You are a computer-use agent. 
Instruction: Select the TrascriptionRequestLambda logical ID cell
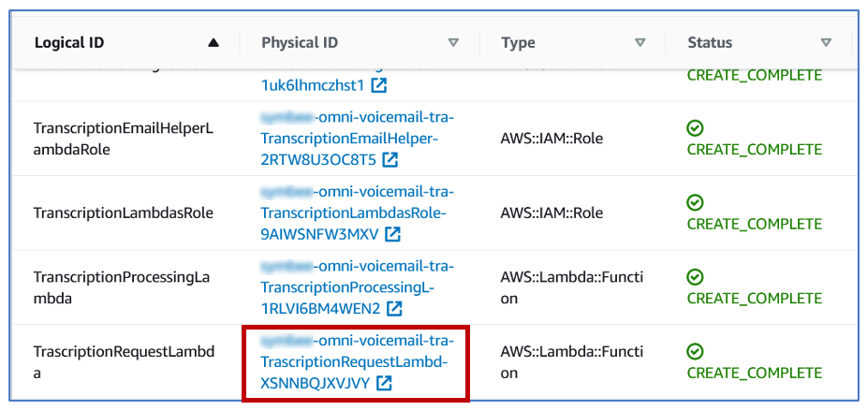click(x=124, y=361)
